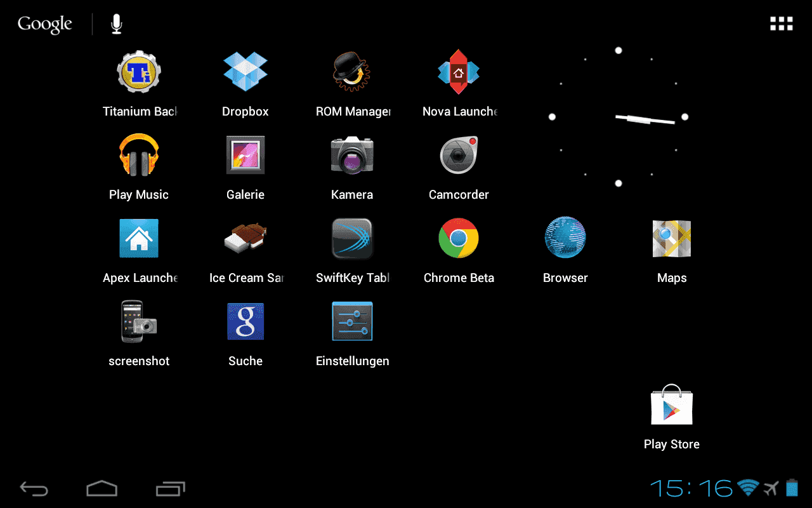Tap the Back navigation button

[x=34, y=488]
